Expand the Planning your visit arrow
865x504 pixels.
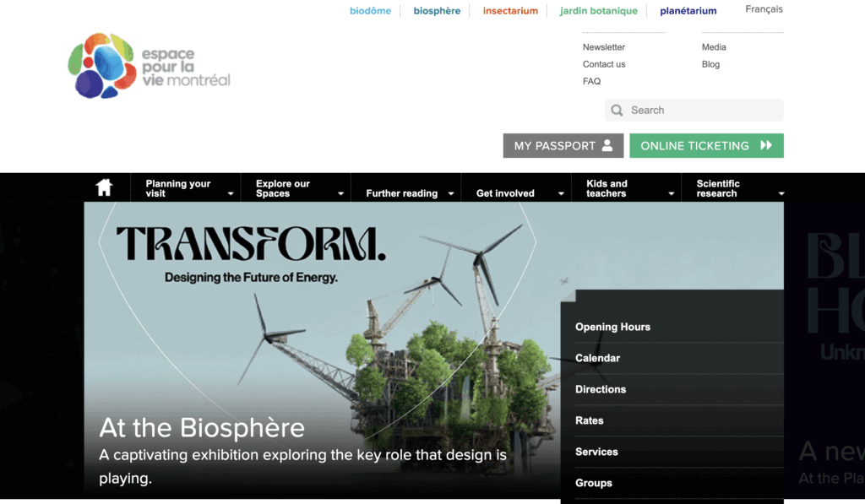pyautogui.click(x=231, y=193)
